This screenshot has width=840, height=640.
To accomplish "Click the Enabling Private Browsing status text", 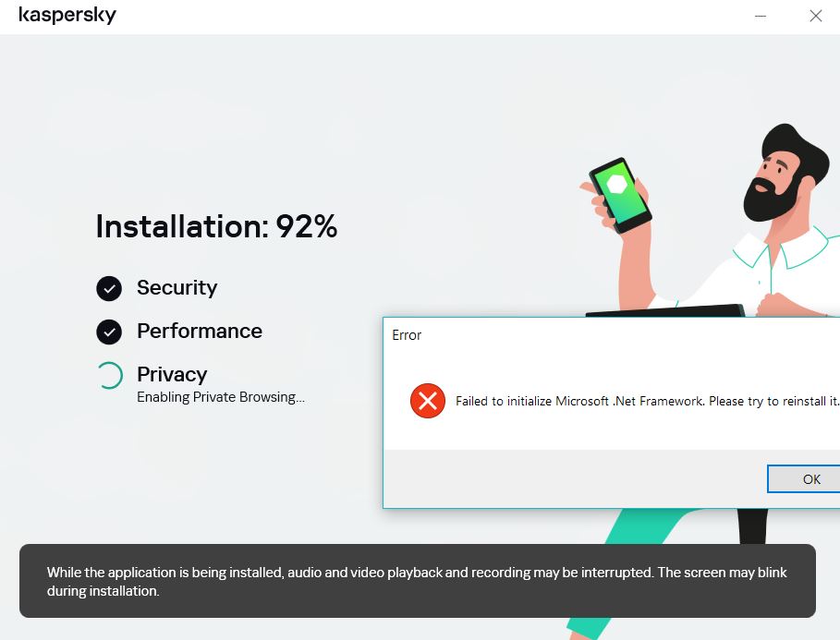I will pyautogui.click(x=221, y=397).
